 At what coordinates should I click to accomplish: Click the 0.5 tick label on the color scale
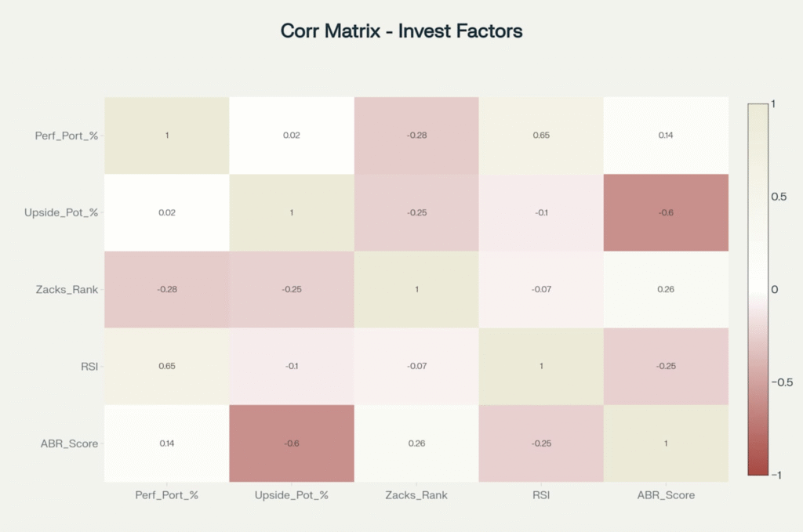point(779,197)
